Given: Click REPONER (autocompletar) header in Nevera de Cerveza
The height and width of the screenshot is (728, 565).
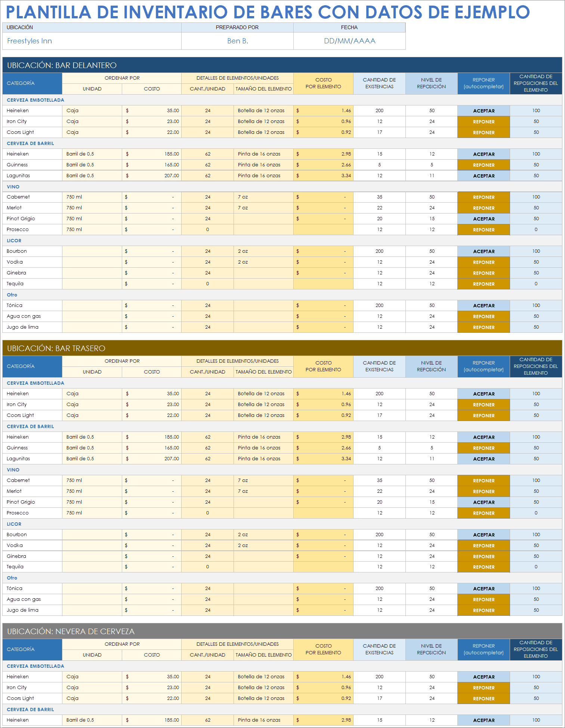Looking at the screenshot, I should tap(484, 649).
